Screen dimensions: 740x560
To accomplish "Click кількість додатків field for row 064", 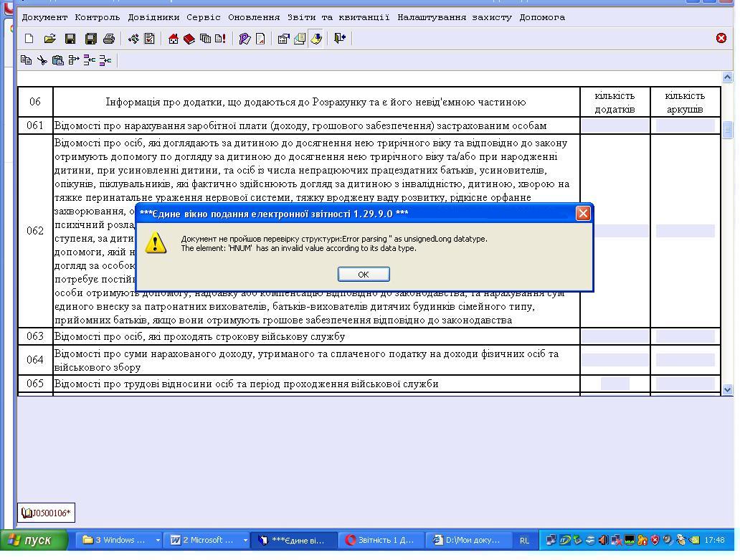I will [615, 360].
